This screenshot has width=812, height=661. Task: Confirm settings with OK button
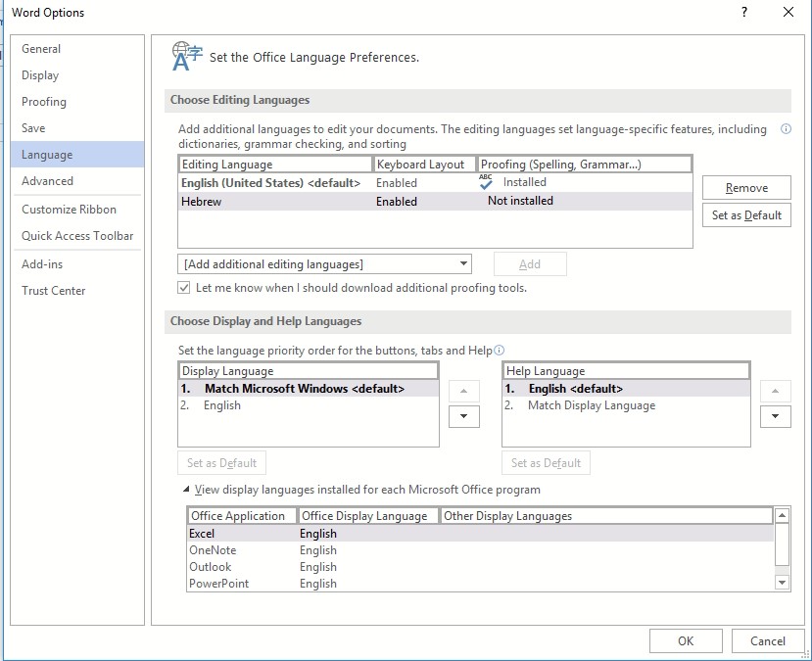686,640
